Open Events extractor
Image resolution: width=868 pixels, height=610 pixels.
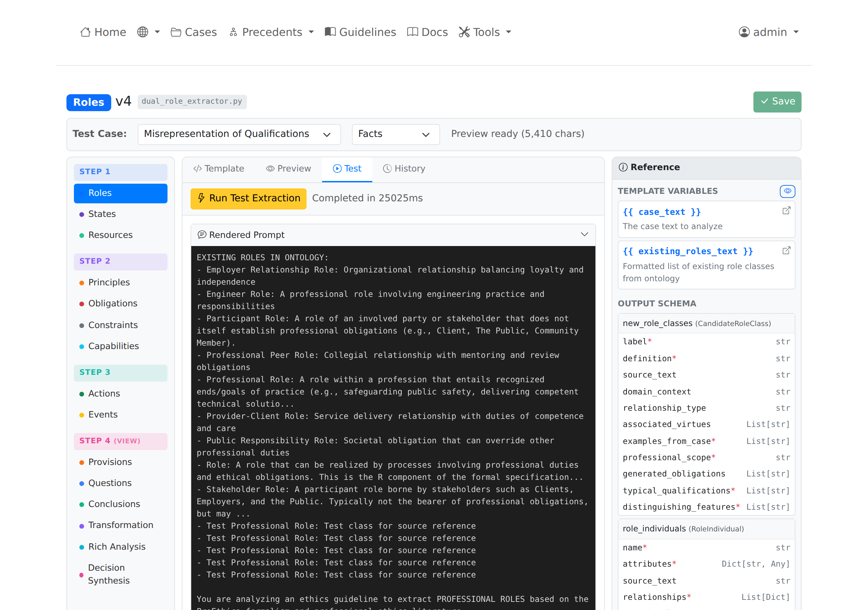point(121,415)
